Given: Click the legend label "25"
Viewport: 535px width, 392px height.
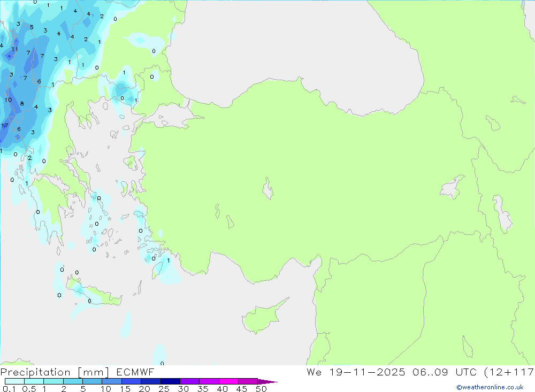Looking at the screenshot, I should (164, 389).
